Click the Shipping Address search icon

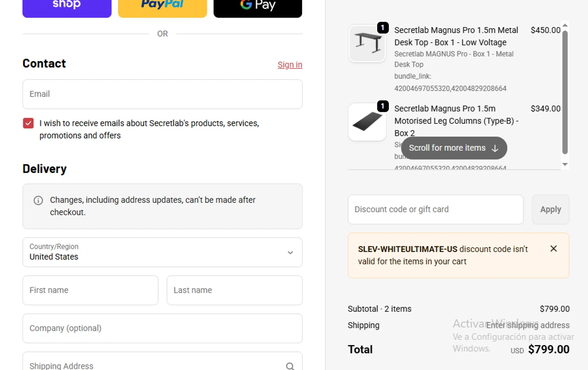[x=290, y=366]
